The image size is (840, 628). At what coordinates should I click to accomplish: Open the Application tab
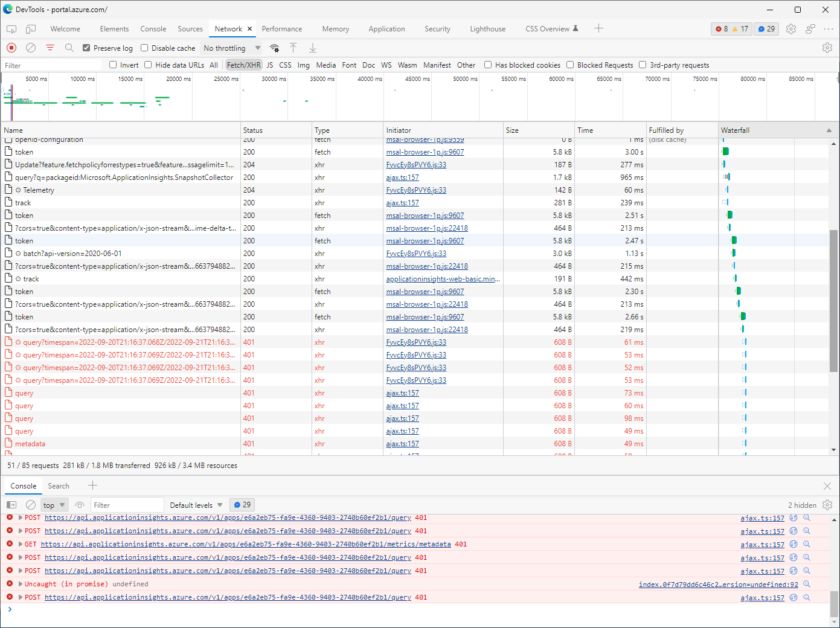(x=387, y=29)
